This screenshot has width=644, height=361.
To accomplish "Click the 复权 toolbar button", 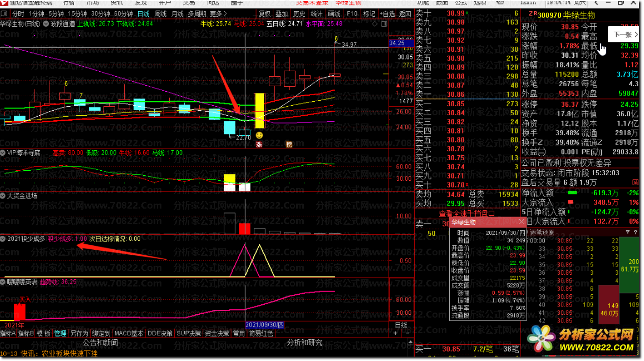I will (x=264, y=13).
